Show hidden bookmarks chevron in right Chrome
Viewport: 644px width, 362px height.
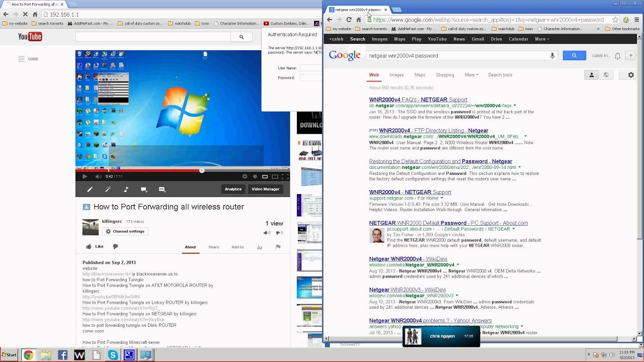pyautogui.click(x=598, y=29)
